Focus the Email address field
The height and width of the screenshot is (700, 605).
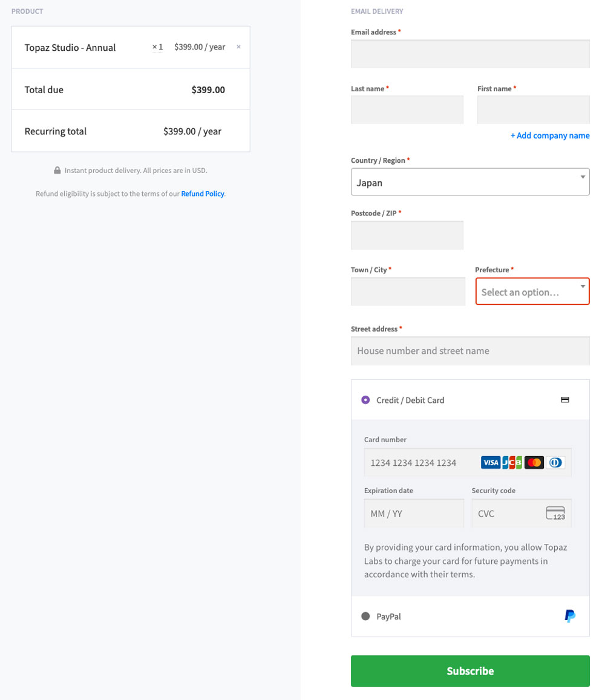[x=469, y=54]
